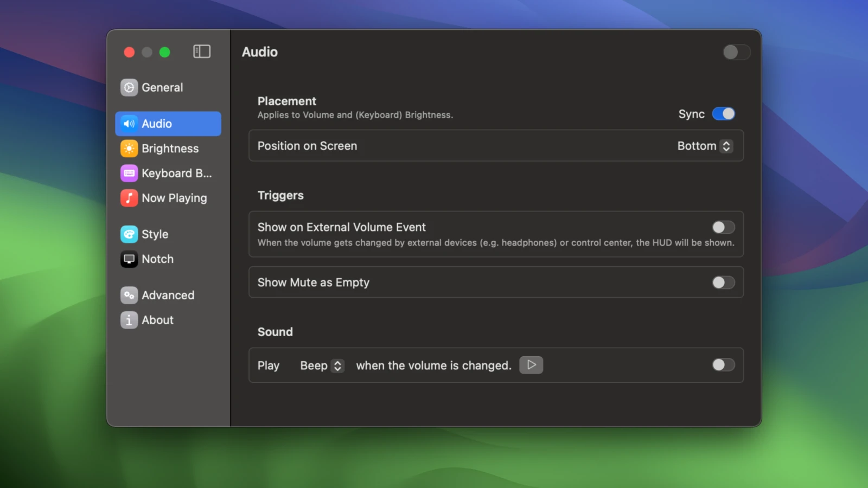Select the Audio tab in the sidebar

tap(168, 124)
